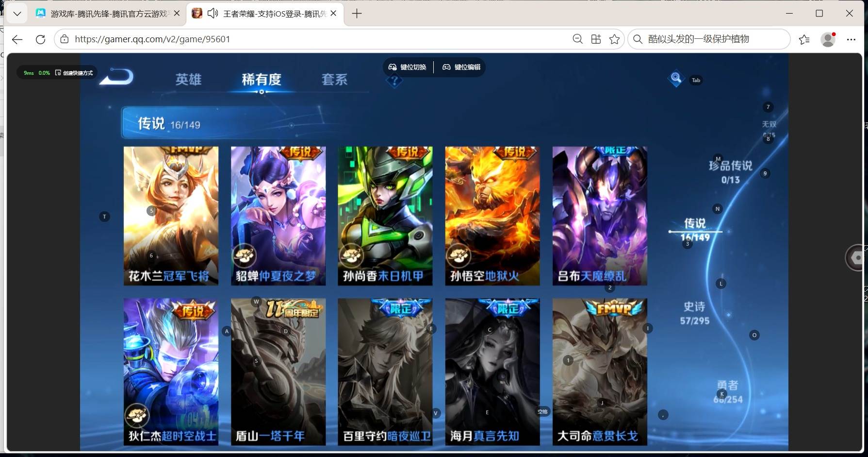Select the 稀有度 tab
This screenshot has width=868, height=457.
tap(262, 79)
